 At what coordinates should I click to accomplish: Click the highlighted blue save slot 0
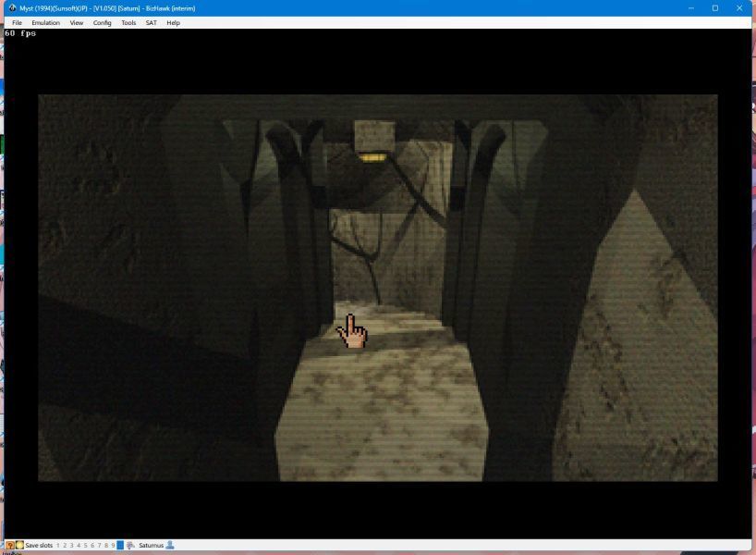pos(120,546)
